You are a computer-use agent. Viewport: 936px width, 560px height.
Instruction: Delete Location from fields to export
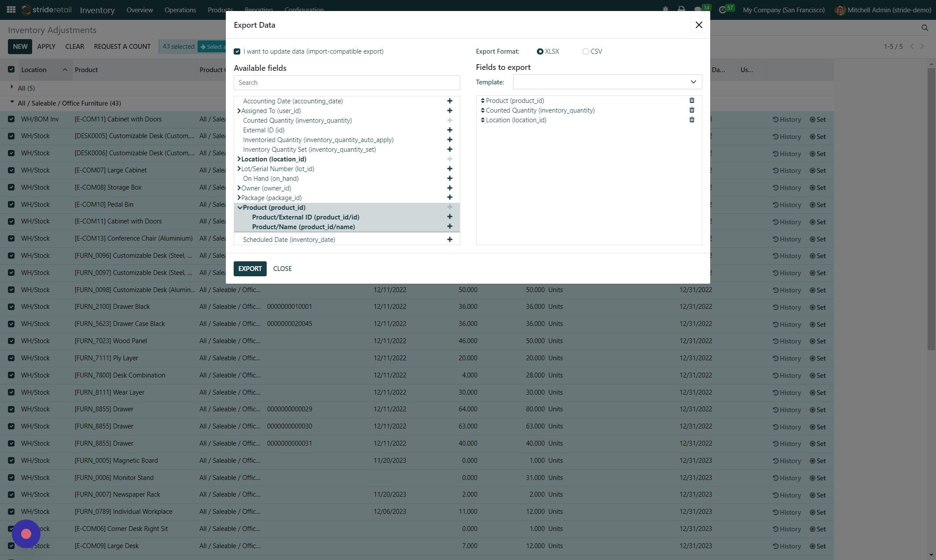691,120
